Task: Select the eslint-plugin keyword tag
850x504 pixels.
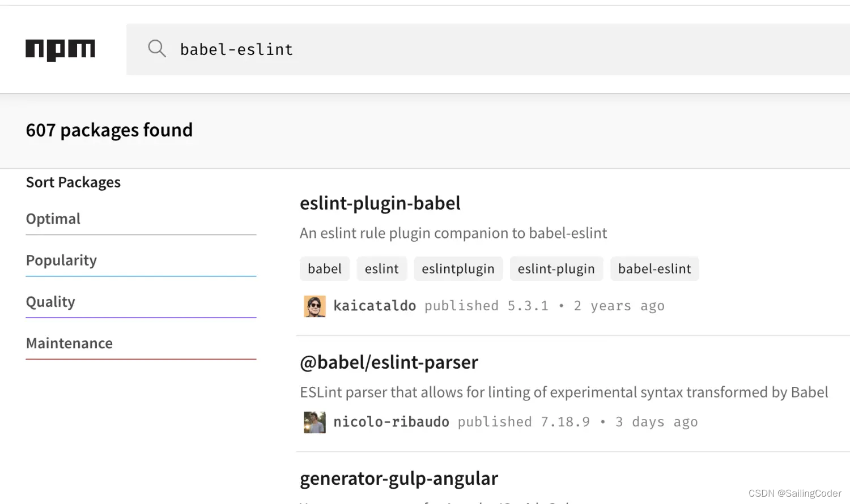Action: tap(556, 269)
